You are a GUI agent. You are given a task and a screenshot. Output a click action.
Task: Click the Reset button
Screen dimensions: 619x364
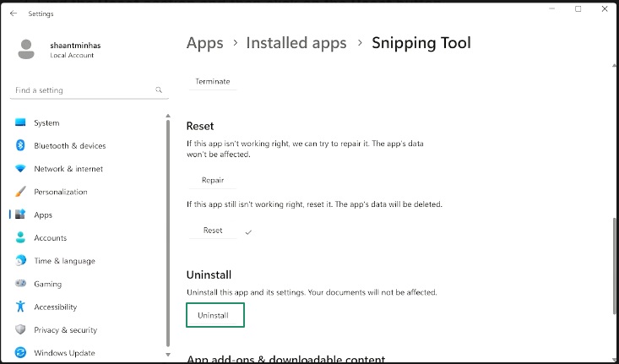click(213, 231)
